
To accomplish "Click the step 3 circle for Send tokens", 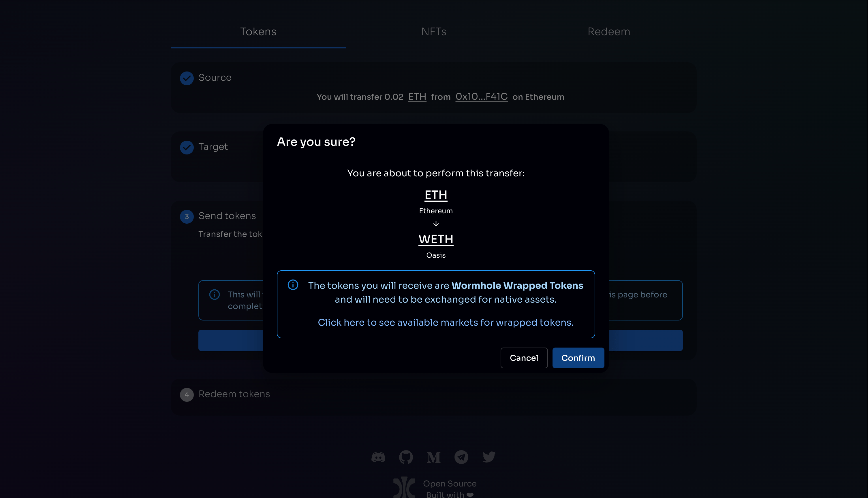I will point(187,216).
